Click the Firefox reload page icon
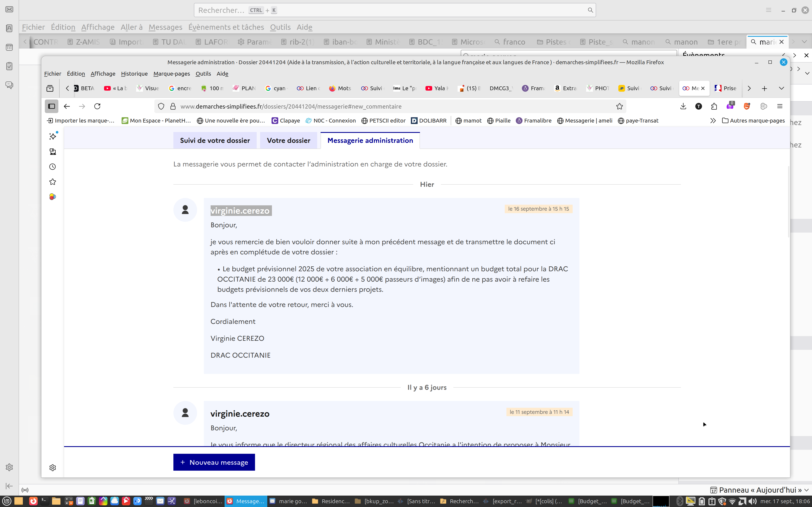 click(97, 106)
